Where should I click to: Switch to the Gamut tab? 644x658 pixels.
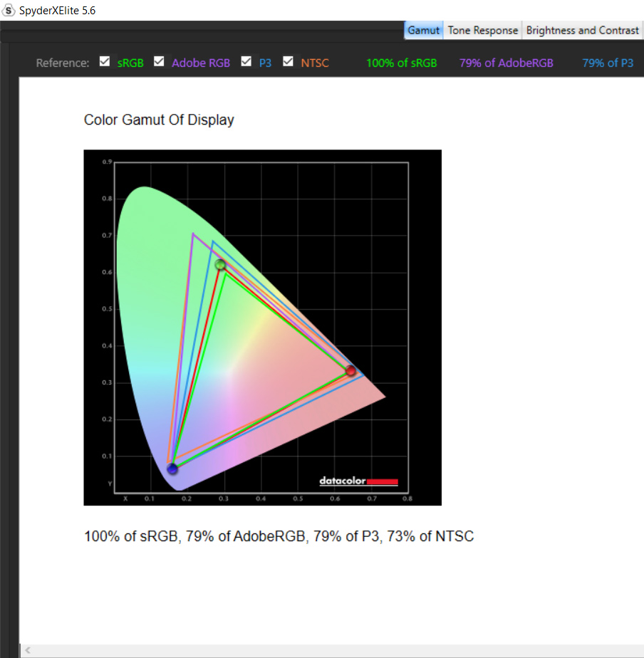pyautogui.click(x=423, y=31)
